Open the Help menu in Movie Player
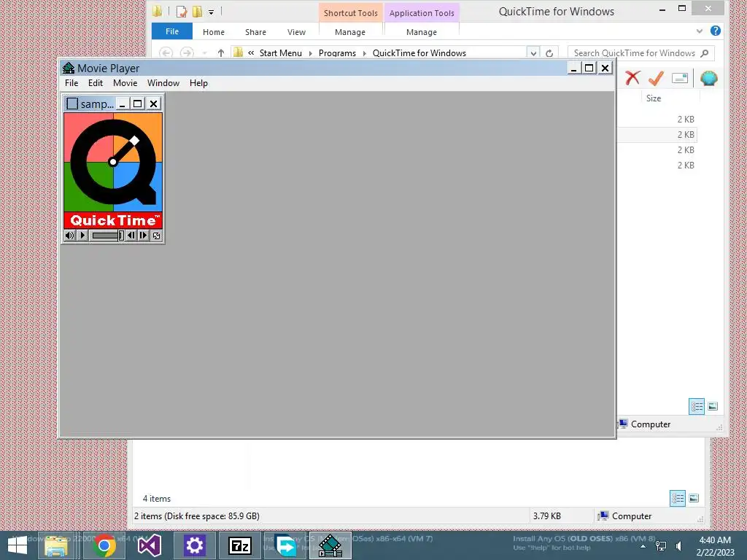Viewport: 747px width, 560px height. pyautogui.click(x=198, y=83)
